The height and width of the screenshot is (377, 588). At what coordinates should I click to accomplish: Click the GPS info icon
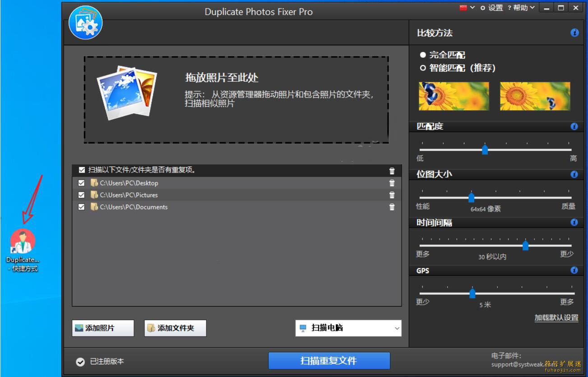(574, 270)
